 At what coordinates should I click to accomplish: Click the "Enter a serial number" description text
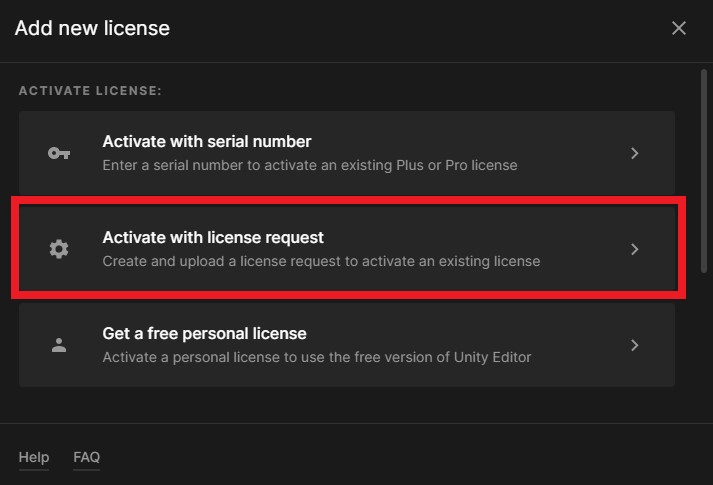coord(310,165)
